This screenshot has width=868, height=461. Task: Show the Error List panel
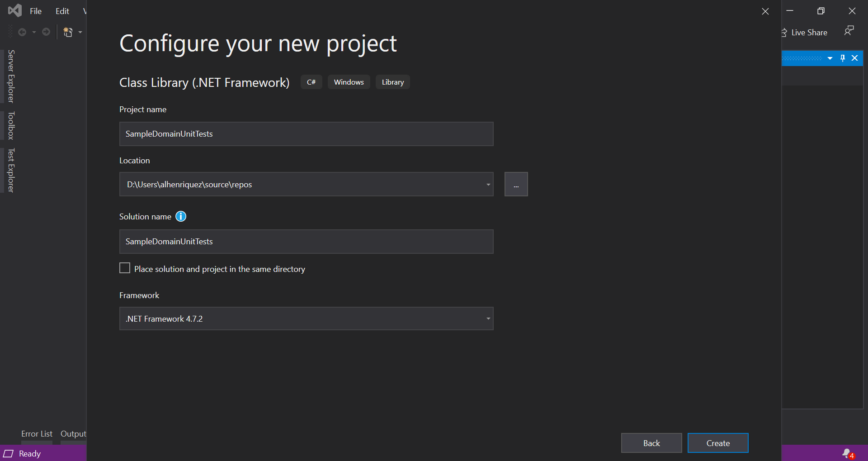click(x=37, y=433)
